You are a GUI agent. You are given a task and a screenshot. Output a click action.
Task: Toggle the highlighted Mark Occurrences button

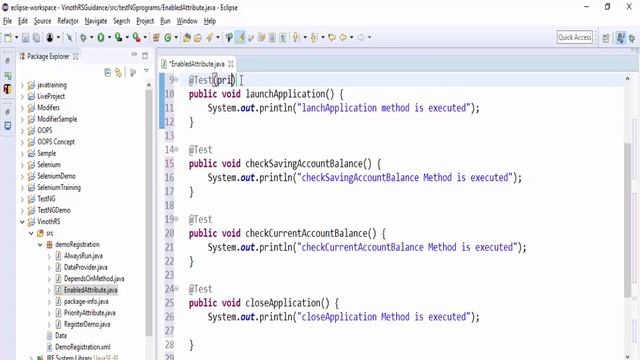(241, 38)
